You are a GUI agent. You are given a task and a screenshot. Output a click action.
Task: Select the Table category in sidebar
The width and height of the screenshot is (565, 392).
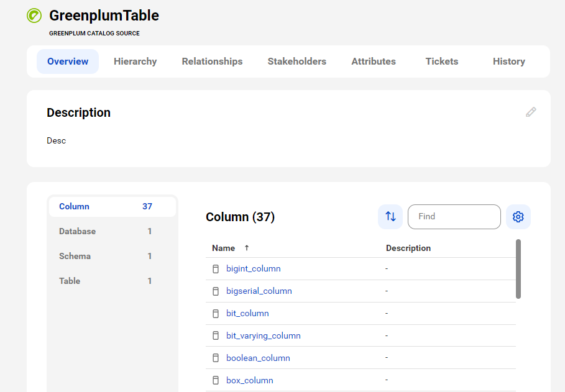click(x=113, y=281)
